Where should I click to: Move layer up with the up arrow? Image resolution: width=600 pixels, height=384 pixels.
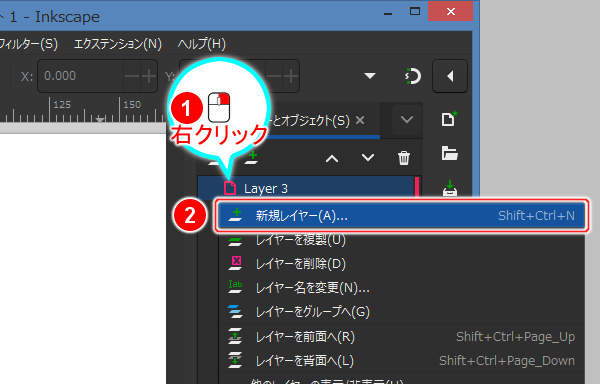coord(332,158)
